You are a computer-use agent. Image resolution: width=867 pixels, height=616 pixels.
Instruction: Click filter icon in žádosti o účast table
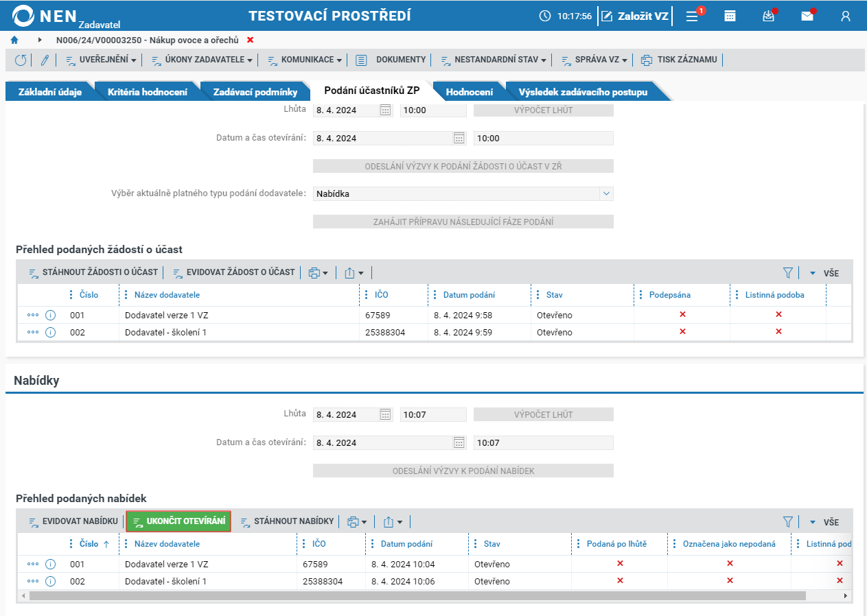(788, 272)
